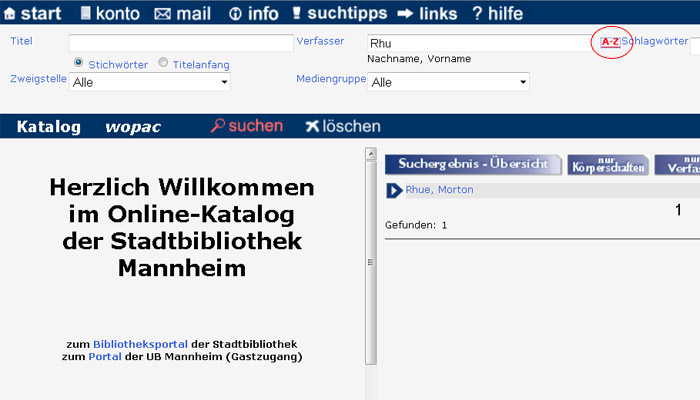Clear the form with löschen
This screenshot has width=700, height=400.
(342, 126)
